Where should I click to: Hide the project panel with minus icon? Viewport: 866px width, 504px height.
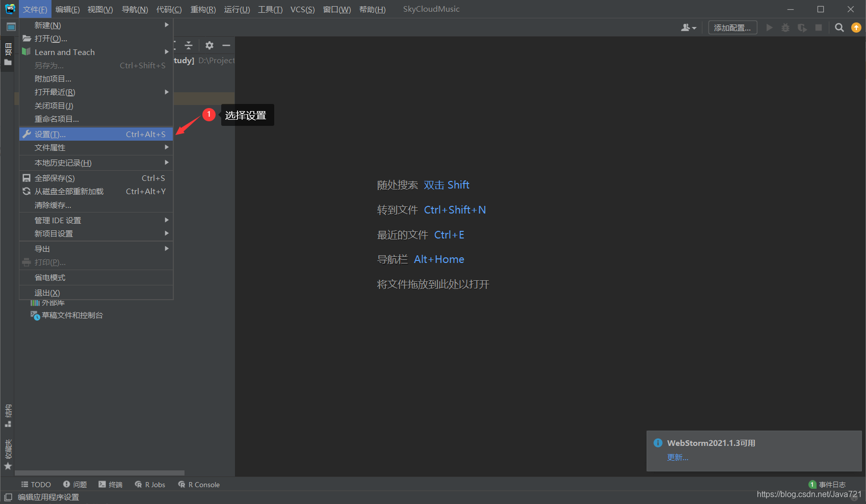(226, 45)
